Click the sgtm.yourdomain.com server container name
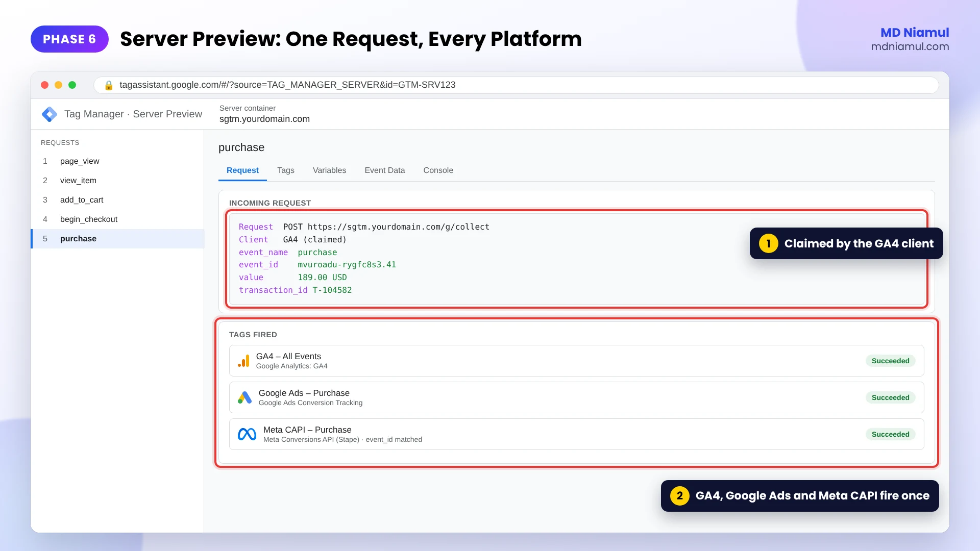Image resolution: width=980 pixels, height=551 pixels. tap(264, 119)
